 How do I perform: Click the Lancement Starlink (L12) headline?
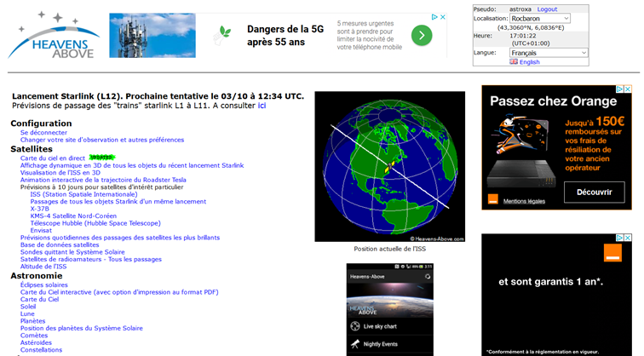click(158, 96)
